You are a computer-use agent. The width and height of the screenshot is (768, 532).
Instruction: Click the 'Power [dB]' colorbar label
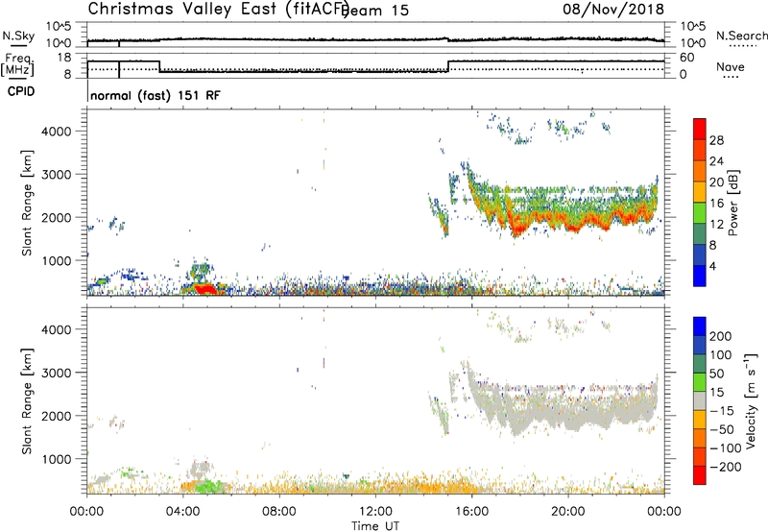click(x=732, y=203)
